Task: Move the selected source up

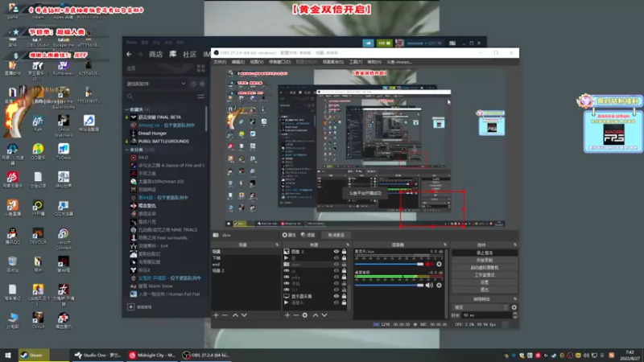Action: [316, 315]
